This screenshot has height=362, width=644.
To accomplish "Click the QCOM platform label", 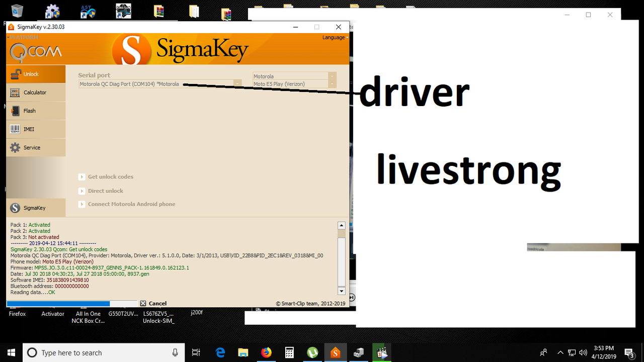I will coord(35,50).
